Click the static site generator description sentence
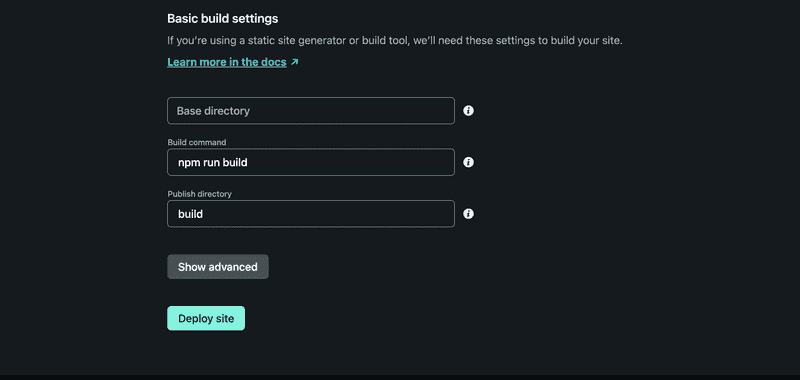 [x=395, y=41]
